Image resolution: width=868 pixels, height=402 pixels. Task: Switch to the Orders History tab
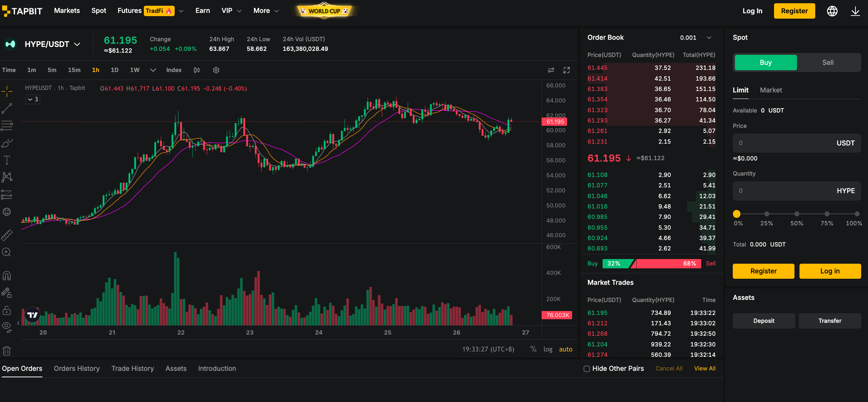pyautogui.click(x=77, y=369)
